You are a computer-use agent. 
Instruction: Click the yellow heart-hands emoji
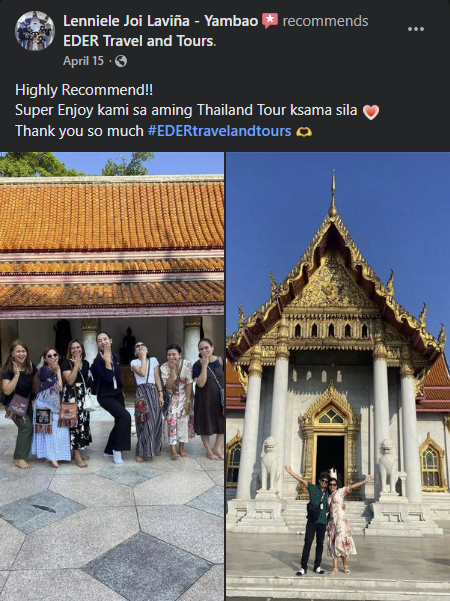pos(304,132)
